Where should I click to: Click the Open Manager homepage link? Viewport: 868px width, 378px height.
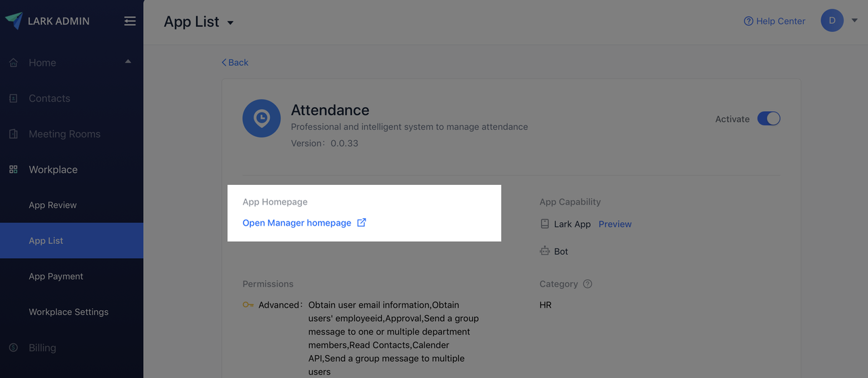(297, 223)
